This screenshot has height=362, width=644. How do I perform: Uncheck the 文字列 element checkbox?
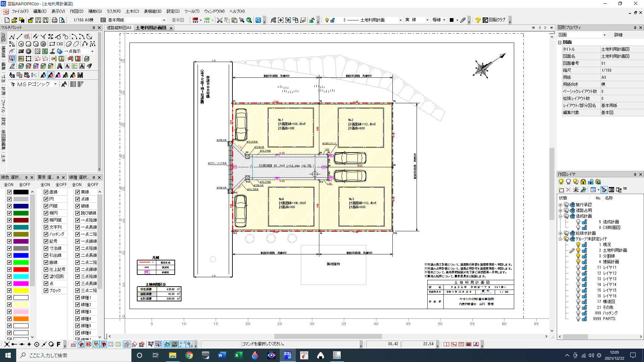click(x=46, y=227)
